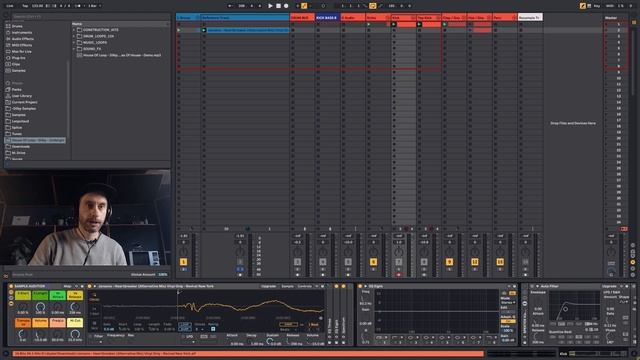Screen dimensions: 640x360
Task: Click the highlighted pencil icon near Key button
Action: pyautogui.click(x=583, y=6)
